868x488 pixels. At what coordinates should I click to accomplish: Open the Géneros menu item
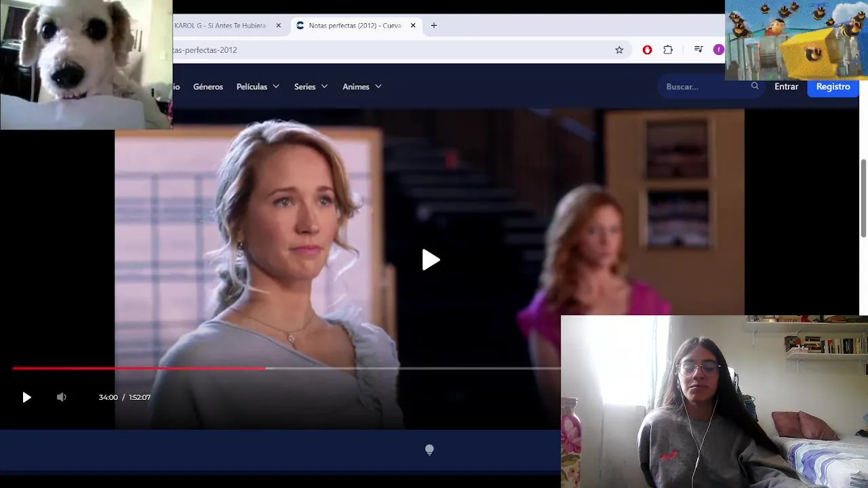(x=208, y=87)
